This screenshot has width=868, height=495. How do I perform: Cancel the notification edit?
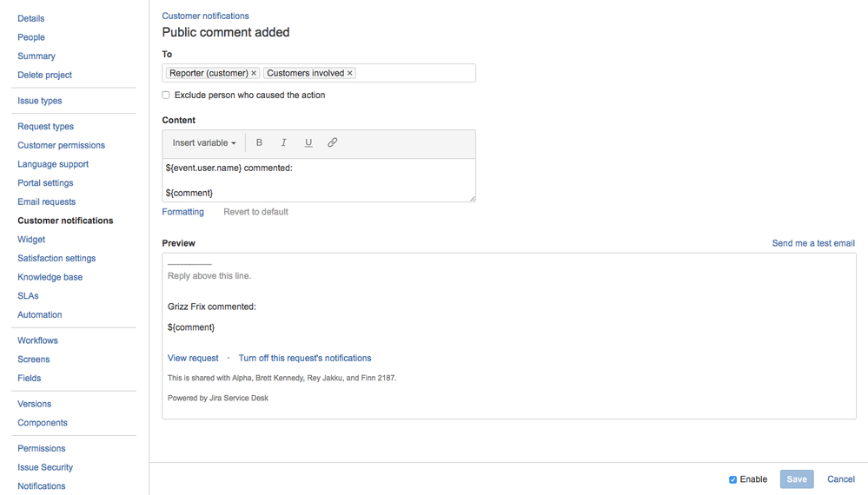pyautogui.click(x=841, y=479)
